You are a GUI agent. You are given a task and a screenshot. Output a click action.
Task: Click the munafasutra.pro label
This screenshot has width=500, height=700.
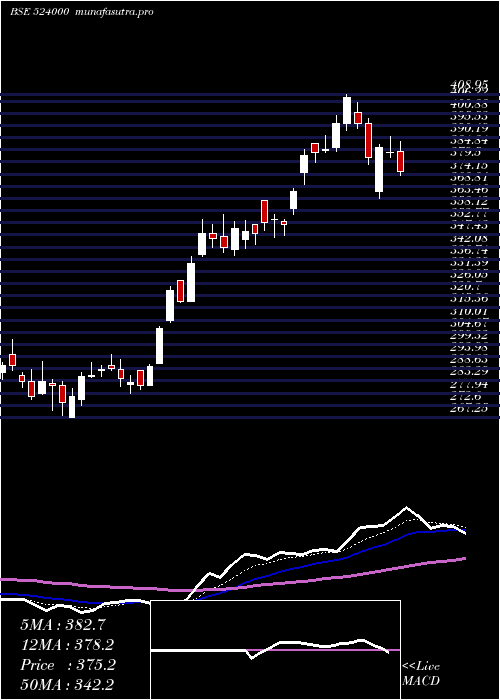(115, 12)
